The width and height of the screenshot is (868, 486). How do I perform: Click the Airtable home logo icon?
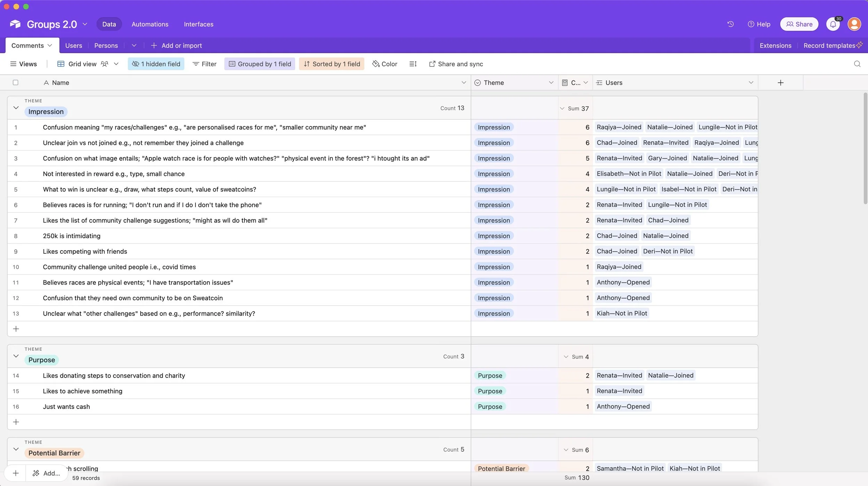point(15,24)
